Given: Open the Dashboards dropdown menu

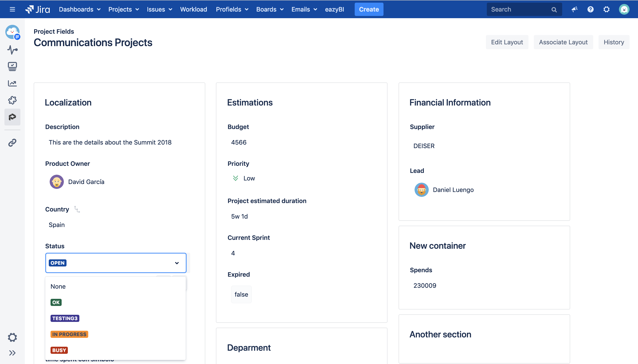Looking at the screenshot, I should point(80,9).
